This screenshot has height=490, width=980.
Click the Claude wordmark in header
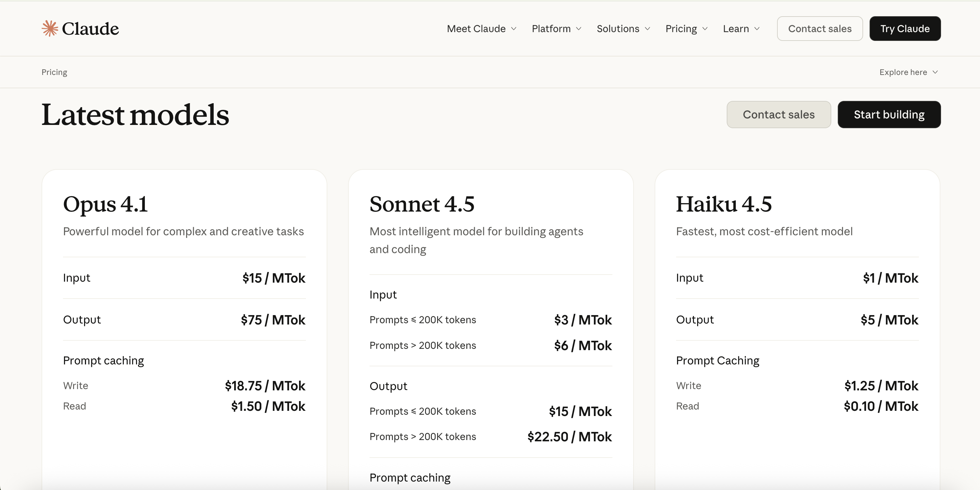(90, 29)
